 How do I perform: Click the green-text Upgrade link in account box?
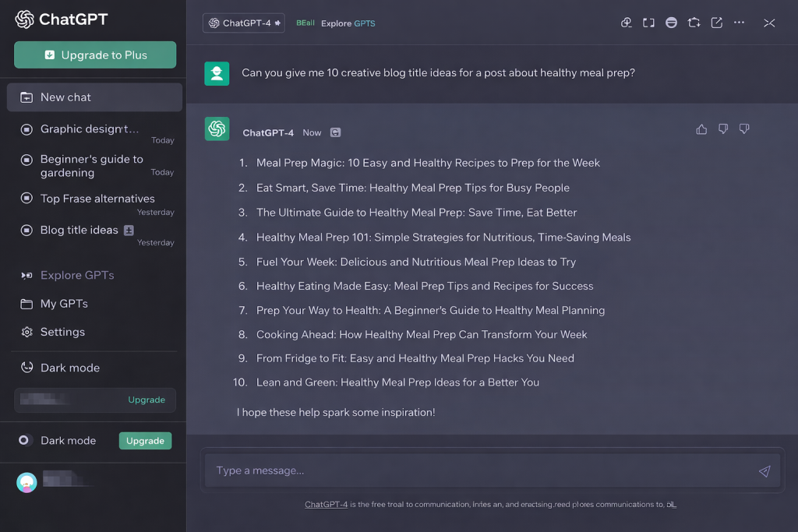[147, 400]
